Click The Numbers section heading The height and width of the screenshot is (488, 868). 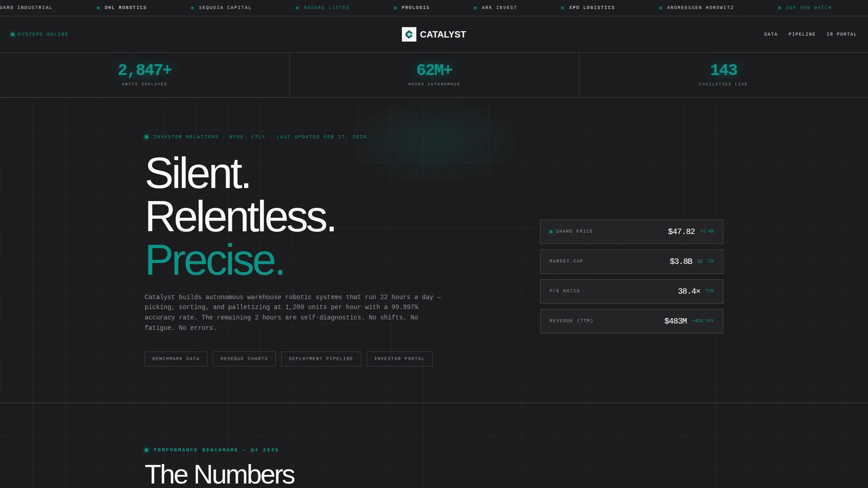(x=220, y=474)
